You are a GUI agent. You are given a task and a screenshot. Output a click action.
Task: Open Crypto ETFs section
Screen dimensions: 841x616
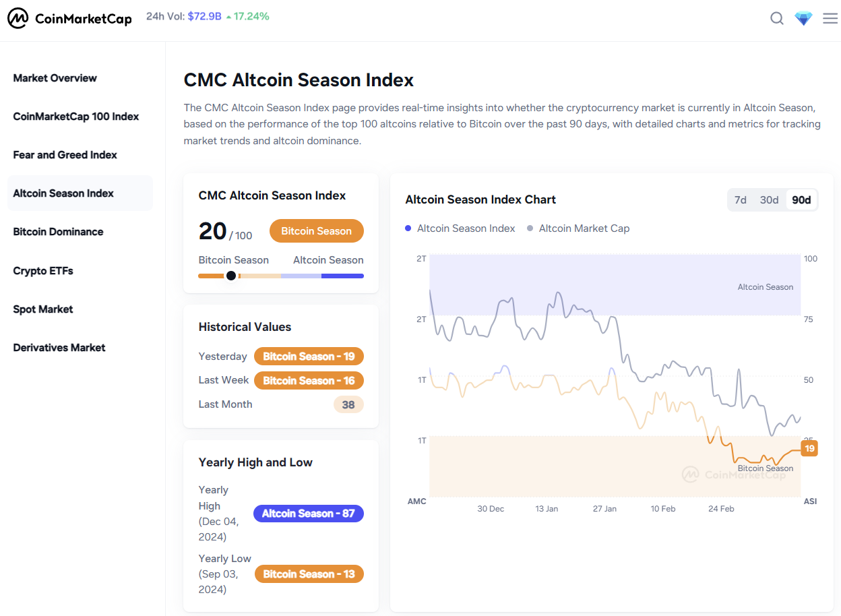(43, 271)
